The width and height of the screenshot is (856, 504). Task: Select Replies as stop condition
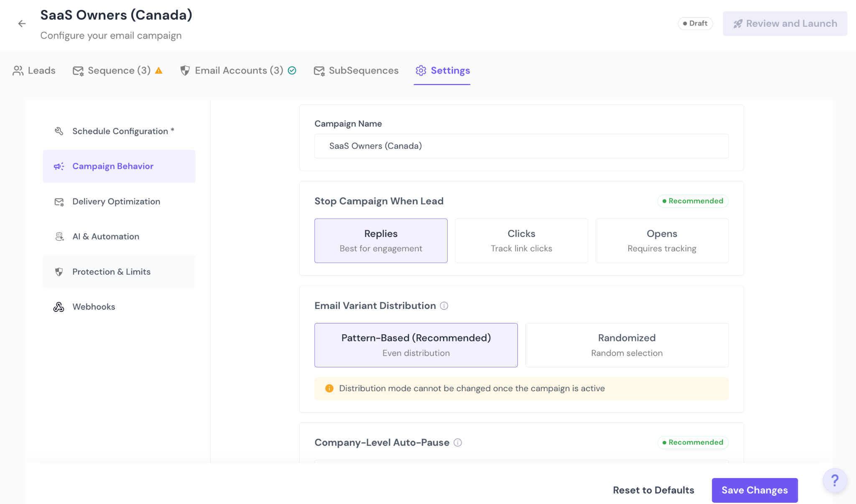pos(381,241)
